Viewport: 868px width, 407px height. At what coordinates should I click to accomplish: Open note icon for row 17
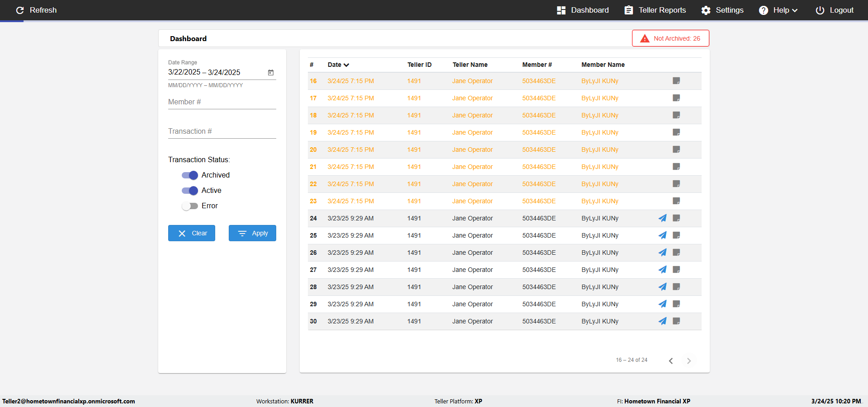pos(676,98)
